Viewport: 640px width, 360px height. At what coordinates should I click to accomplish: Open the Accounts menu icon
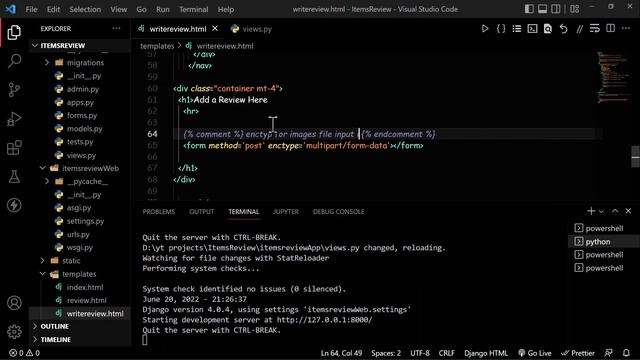14,303
